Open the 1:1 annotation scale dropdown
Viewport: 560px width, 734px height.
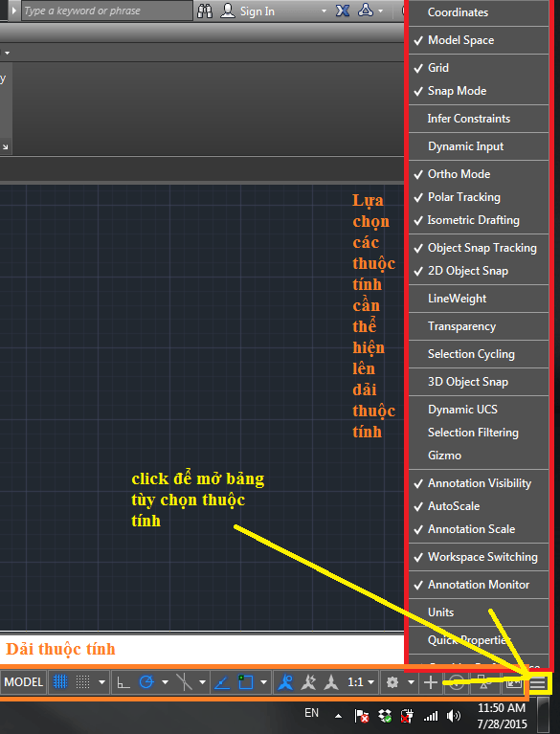[x=362, y=682]
